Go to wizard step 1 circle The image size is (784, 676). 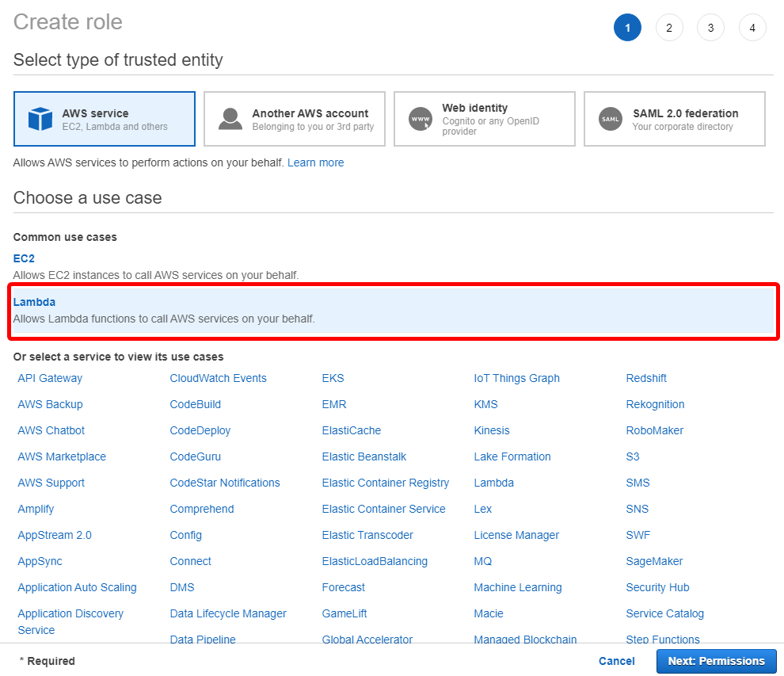[x=627, y=28]
